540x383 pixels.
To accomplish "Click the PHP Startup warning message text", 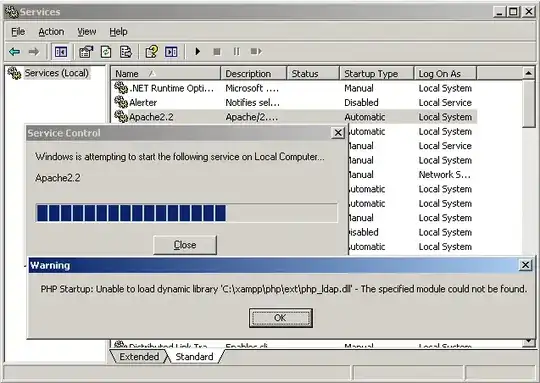I will (284, 289).
